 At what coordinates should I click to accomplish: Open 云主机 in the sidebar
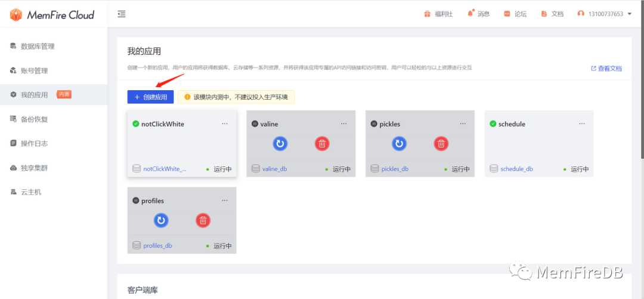pyautogui.click(x=54, y=192)
